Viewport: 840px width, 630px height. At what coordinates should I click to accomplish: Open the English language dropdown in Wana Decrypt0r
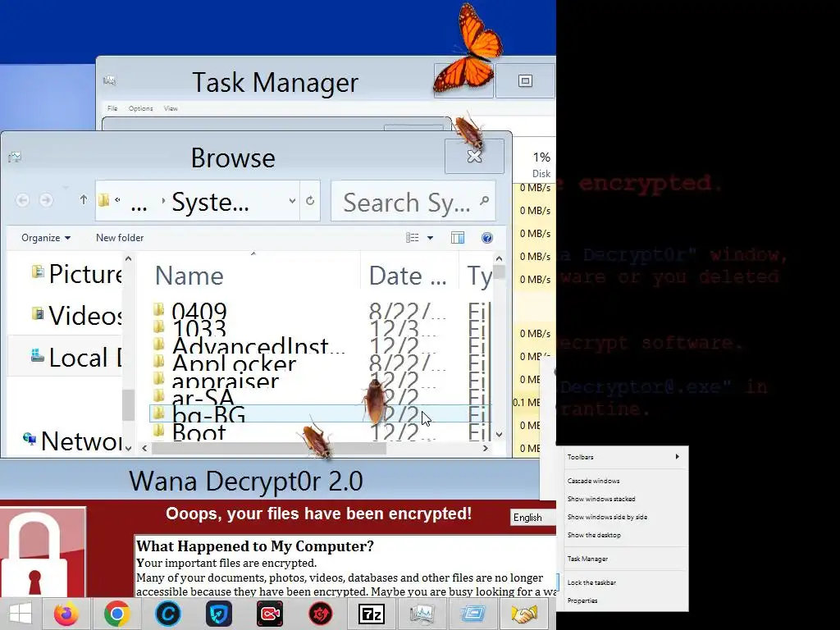point(533,518)
